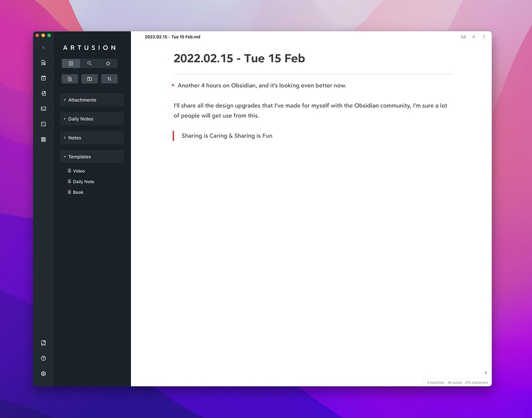
Task: Click the insert template ribbon icon
Action: 44,94
